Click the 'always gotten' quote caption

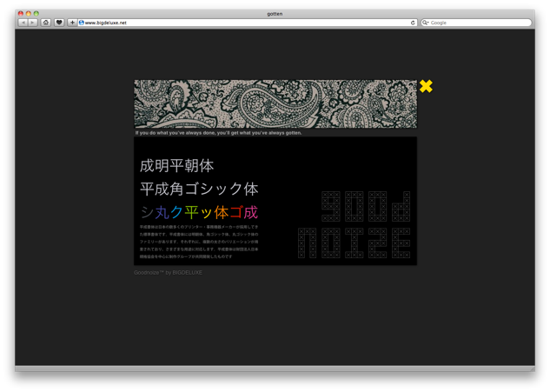coord(218,133)
